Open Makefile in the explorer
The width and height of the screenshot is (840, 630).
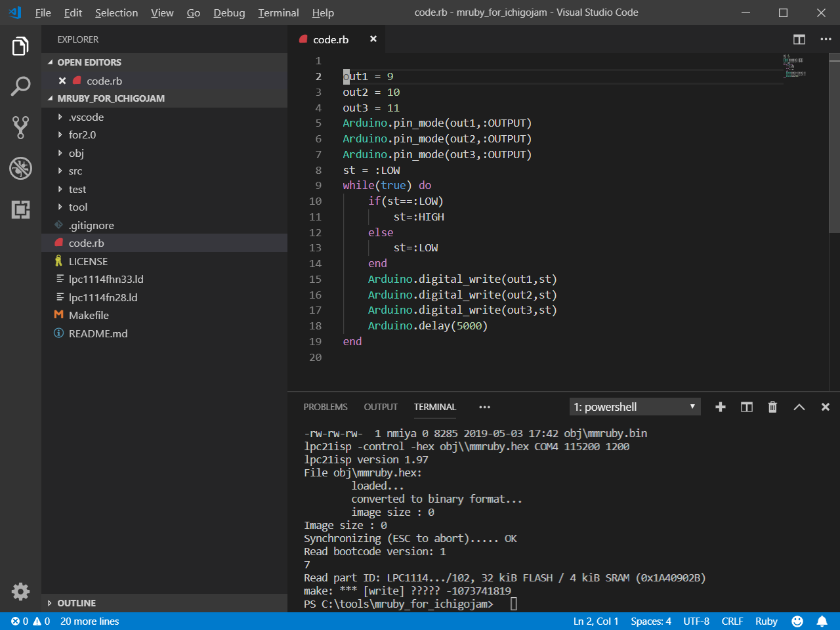(x=89, y=316)
